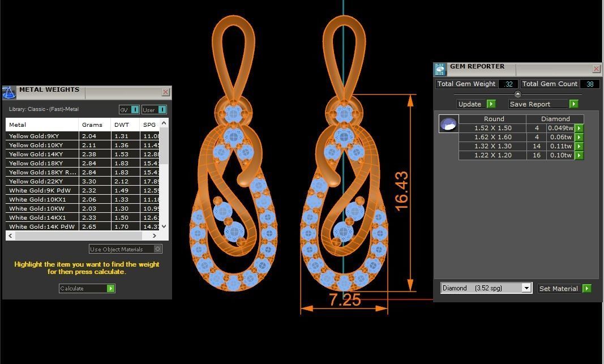Click the DWT column header
604x364 pixels.
pyautogui.click(x=125, y=125)
